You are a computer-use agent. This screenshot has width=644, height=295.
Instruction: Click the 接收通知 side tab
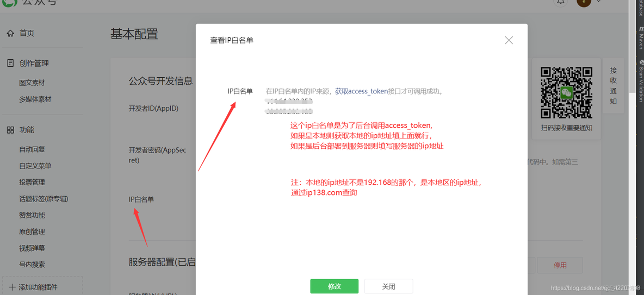click(613, 86)
